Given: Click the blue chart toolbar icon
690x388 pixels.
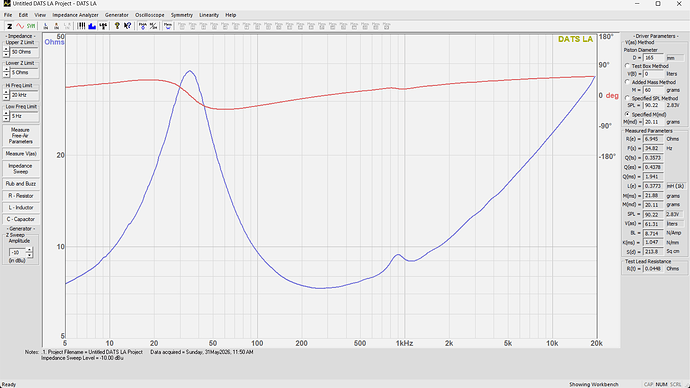Looking at the screenshot, I should 92,26.
